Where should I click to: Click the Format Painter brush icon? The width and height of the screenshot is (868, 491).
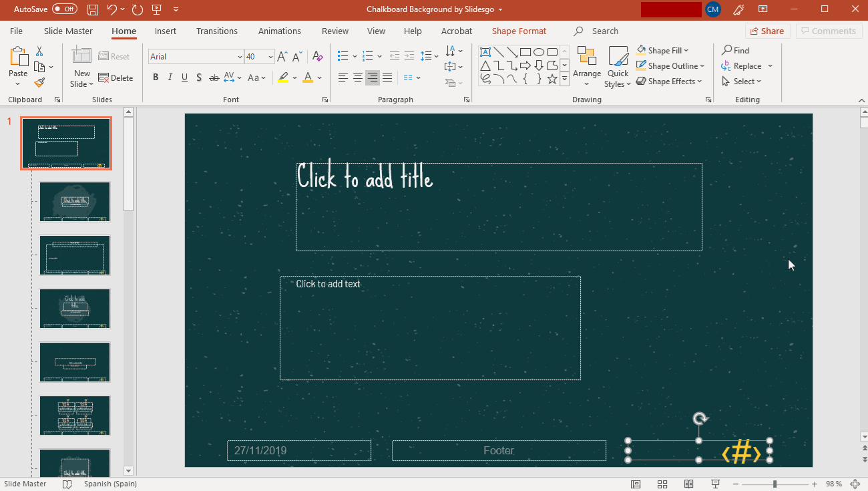click(39, 83)
